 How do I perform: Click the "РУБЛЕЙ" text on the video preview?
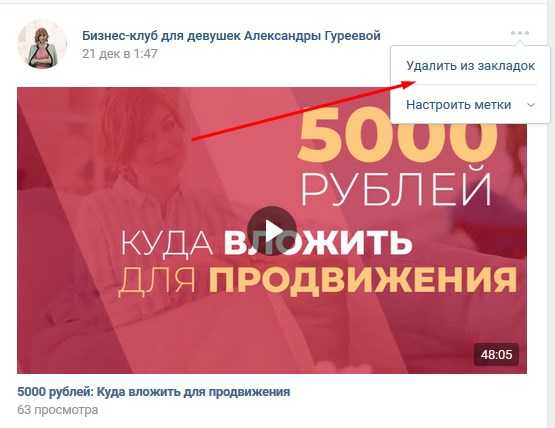[396, 187]
